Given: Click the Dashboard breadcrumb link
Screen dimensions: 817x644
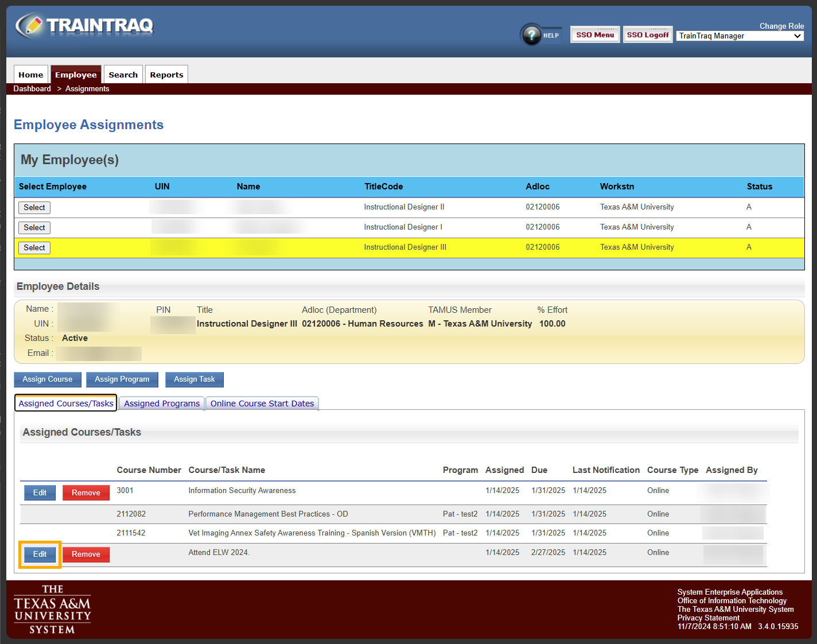Looking at the screenshot, I should coord(32,89).
